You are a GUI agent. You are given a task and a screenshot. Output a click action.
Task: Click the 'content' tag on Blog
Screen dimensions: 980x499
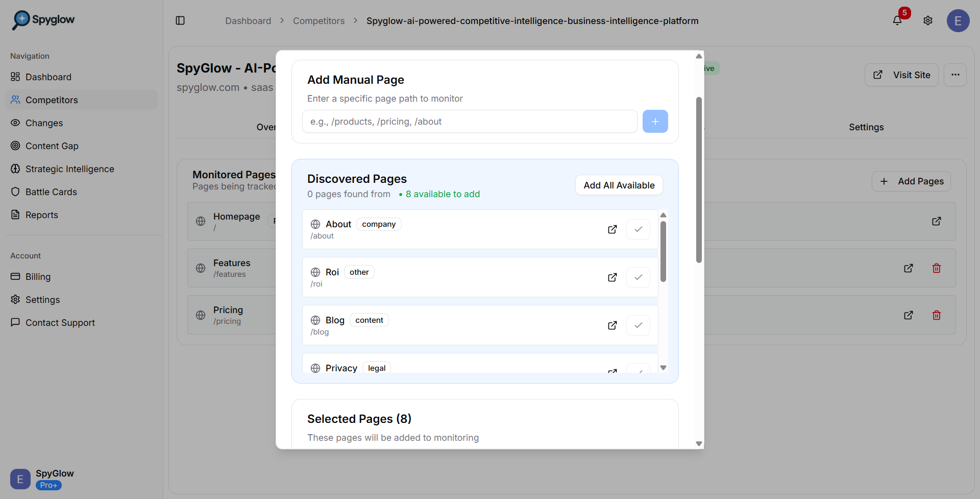369,320
